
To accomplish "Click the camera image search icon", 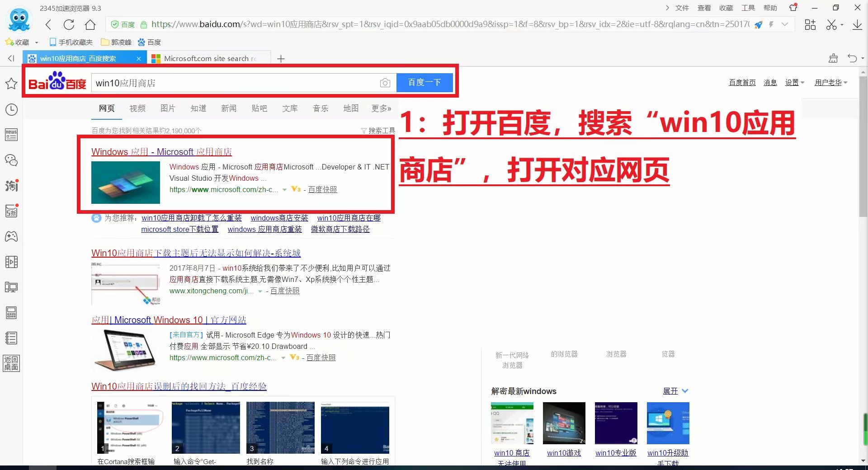I will [x=385, y=83].
